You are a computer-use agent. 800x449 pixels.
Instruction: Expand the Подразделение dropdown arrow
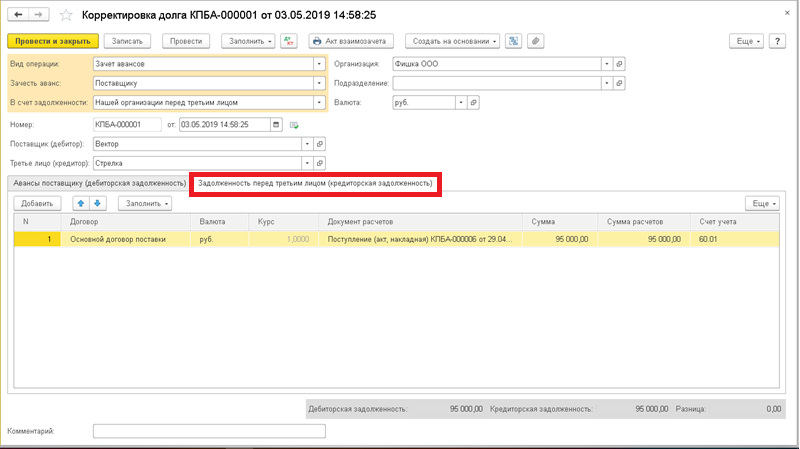pyautogui.click(x=607, y=83)
